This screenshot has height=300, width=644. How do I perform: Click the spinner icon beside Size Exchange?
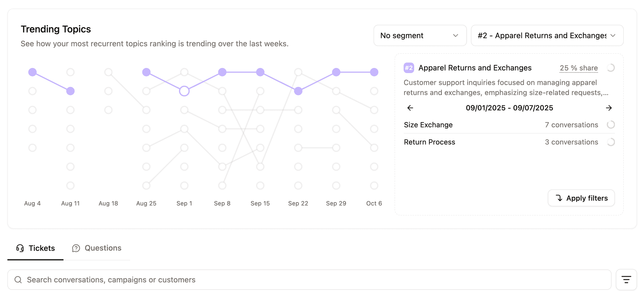coord(611,125)
